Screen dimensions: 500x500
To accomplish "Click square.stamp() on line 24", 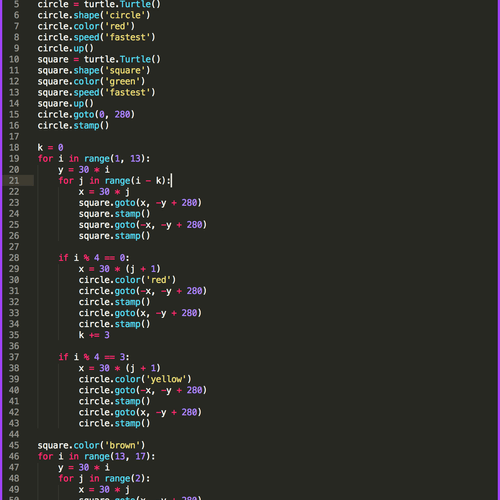I will [x=114, y=214].
